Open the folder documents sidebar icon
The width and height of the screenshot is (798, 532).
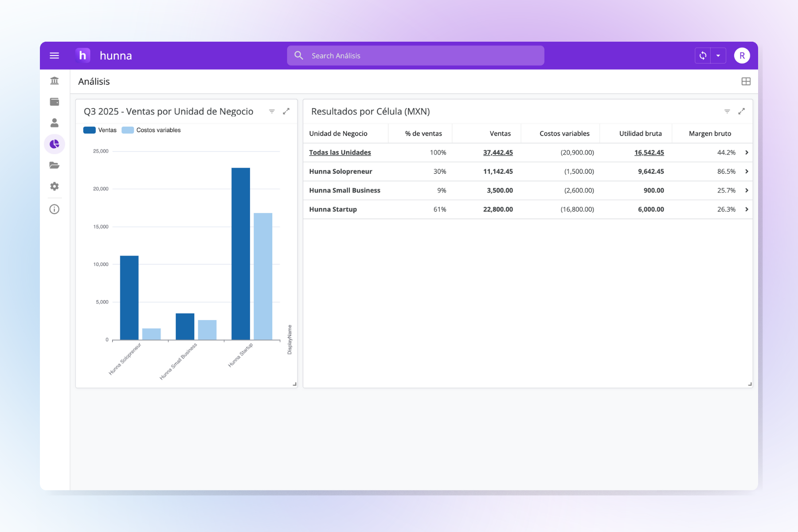tap(55, 165)
